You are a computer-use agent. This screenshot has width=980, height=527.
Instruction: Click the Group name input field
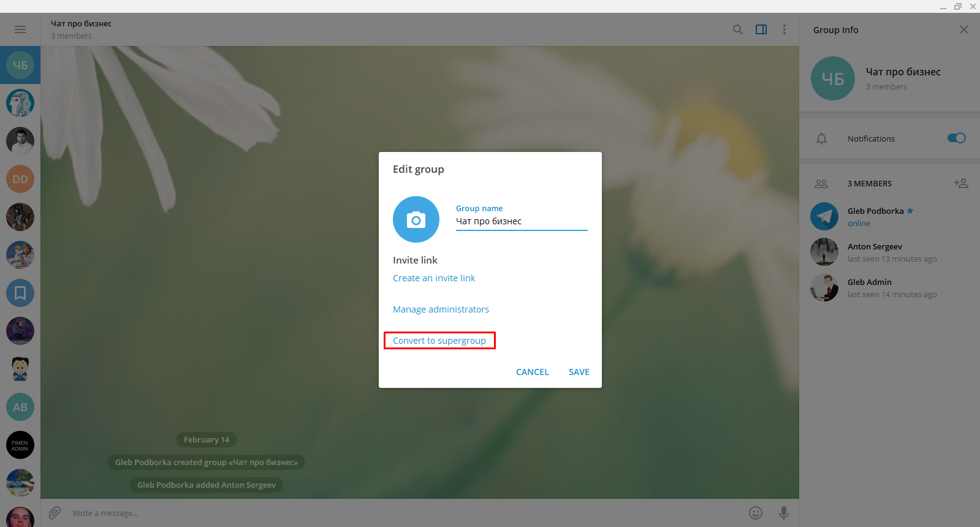521,221
